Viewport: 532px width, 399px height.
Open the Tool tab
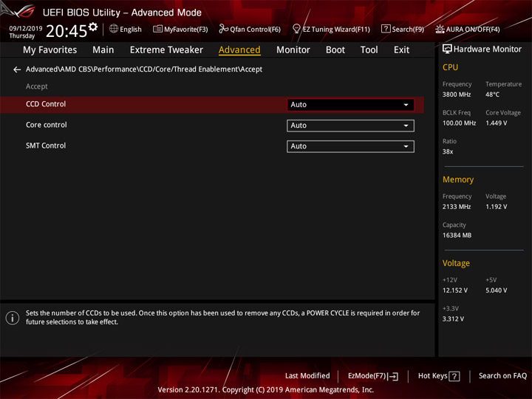[x=369, y=50]
